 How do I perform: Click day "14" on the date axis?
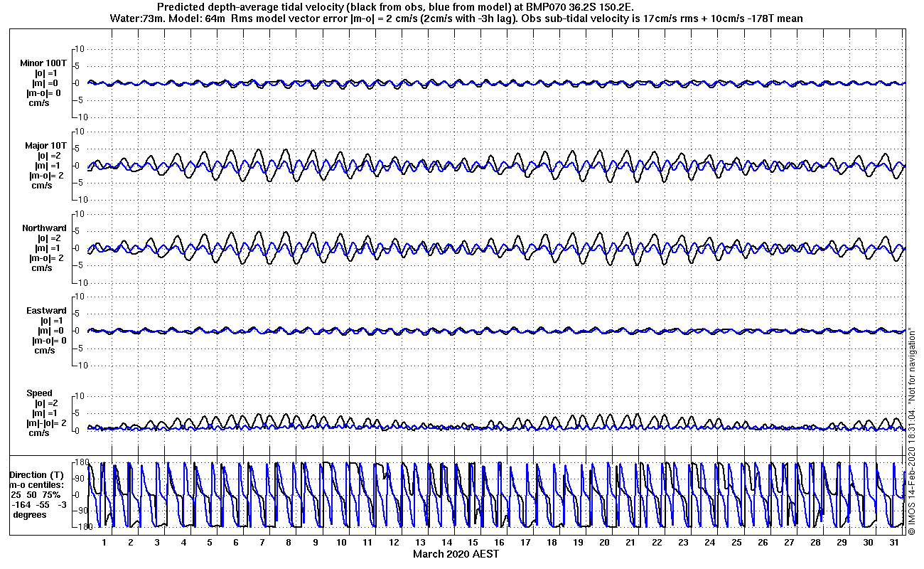[x=446, y=543]
